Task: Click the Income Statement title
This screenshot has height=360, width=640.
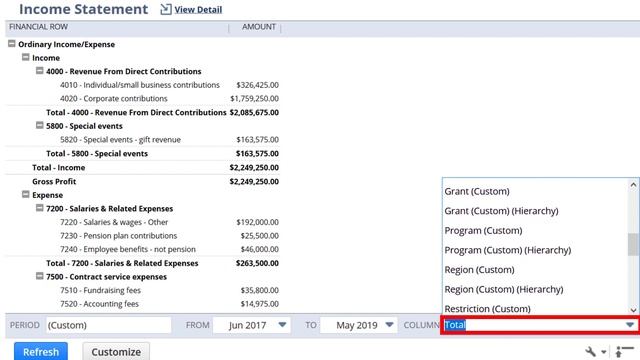Action: (x=84, y=9)
